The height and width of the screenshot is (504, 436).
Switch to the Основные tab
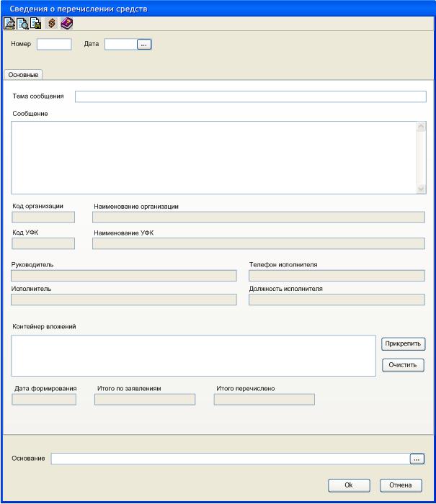pos(23,75)
